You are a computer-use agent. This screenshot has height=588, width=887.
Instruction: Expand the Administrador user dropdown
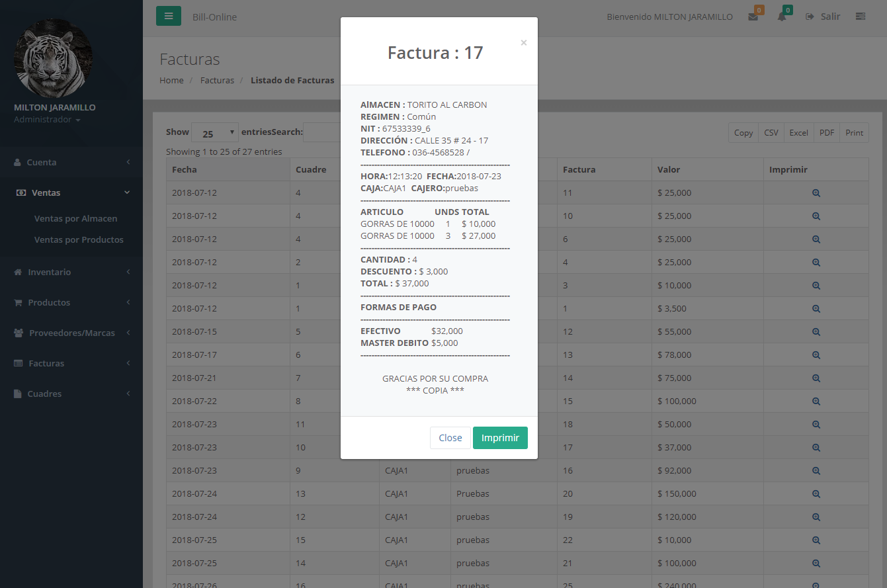pos(47,120)
